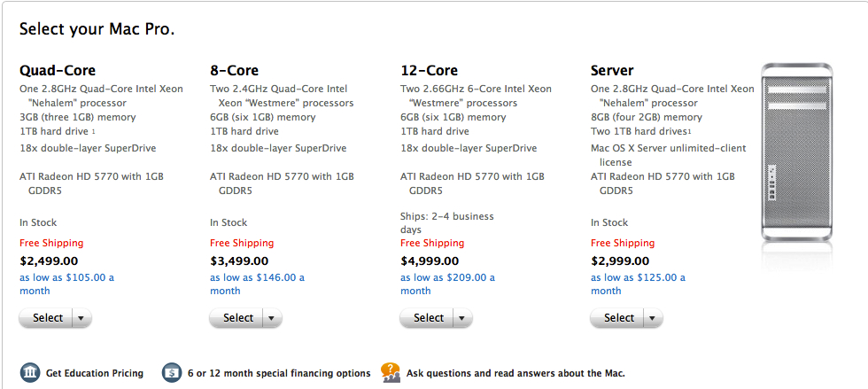Screen dimensions: 868x389
Task: Open dropdown arrow beside Quad-Core Select
Action: [x=81, y=318]
